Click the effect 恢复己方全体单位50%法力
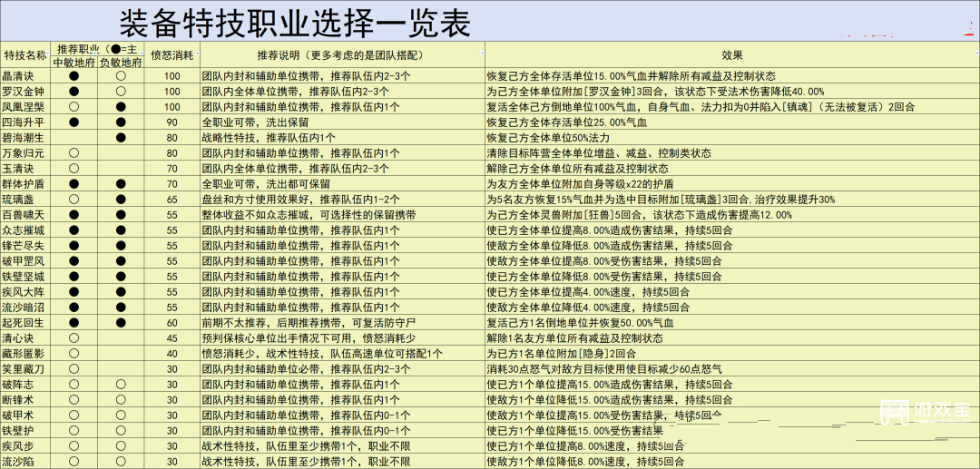The height and width of the screenshot is (469, 980). tap(547, 138)
